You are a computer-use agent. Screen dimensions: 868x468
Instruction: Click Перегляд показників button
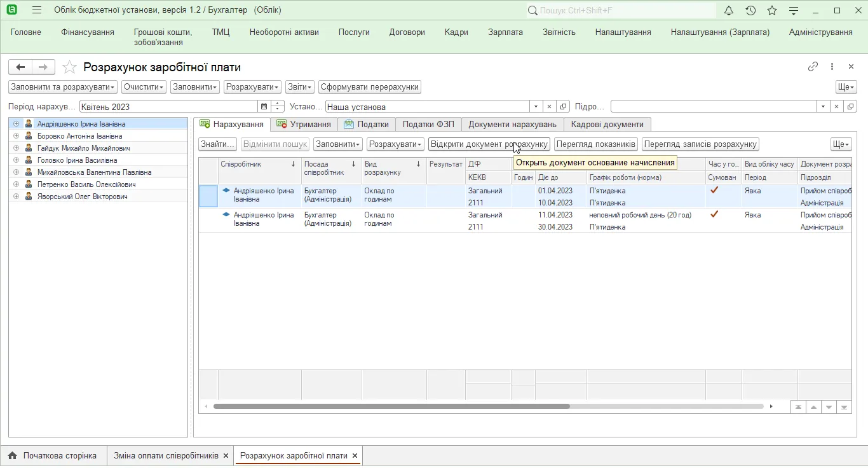click(x=596, y=144)
